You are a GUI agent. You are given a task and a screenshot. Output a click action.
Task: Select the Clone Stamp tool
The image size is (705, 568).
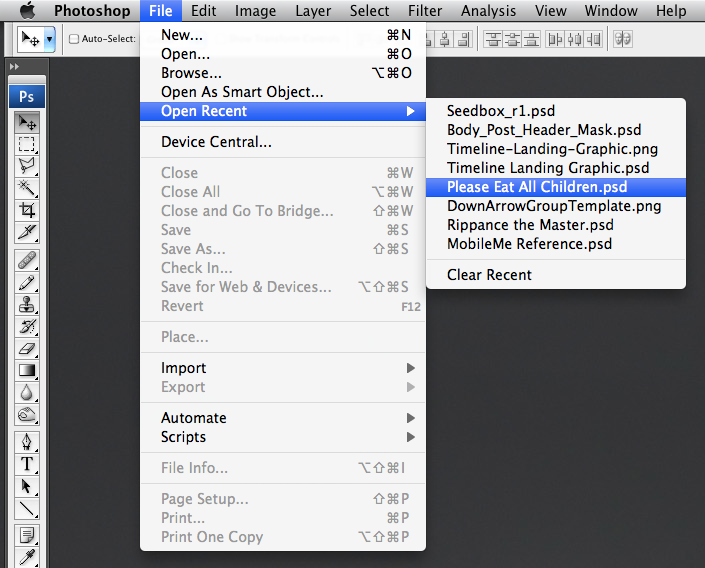pyautogui.click(x=27, y=305)
